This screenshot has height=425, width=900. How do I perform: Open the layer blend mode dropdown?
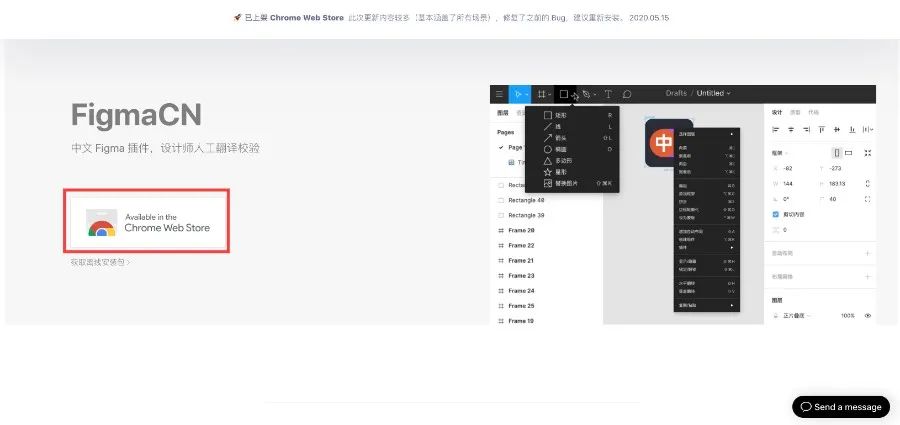[796, 316]
